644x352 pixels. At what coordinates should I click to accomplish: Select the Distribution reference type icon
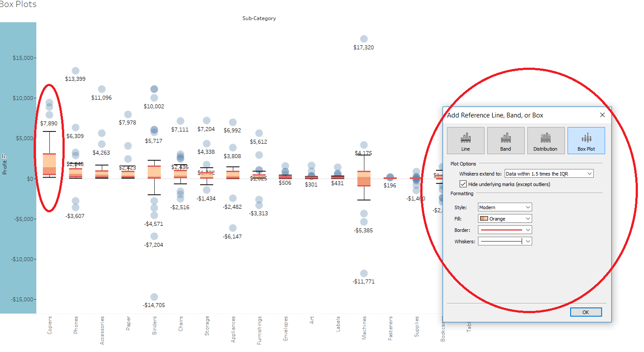(x=546, y=140)
